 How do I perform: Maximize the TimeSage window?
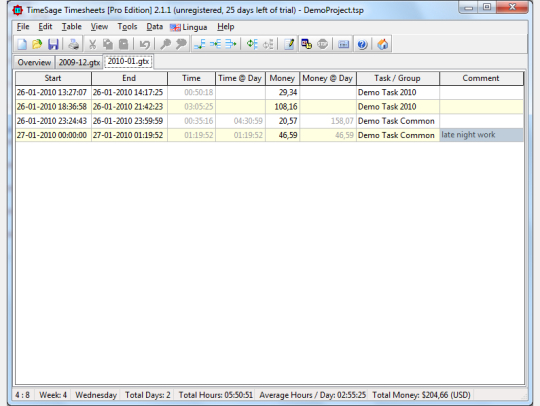(x=487, y=7)
